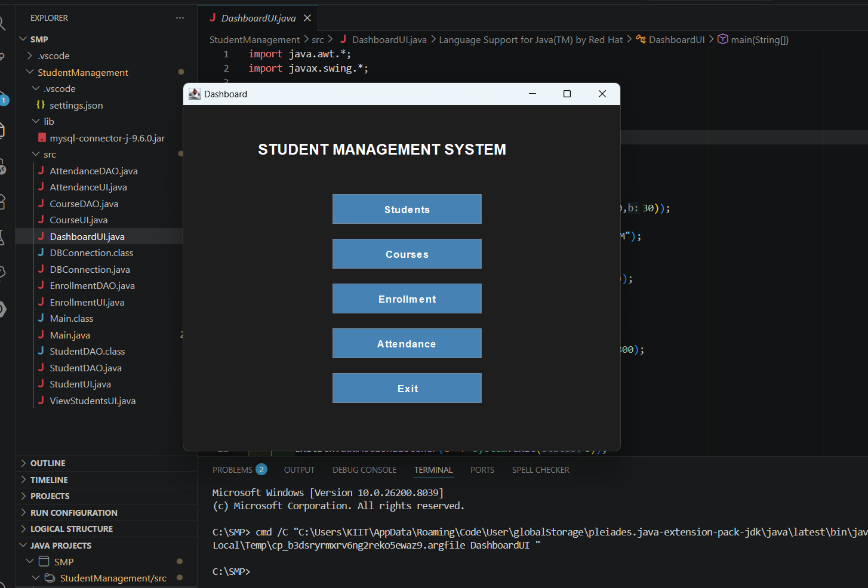
Task: Click the DashboardUI class icon in breadcrumb
Action: [641, 39]
